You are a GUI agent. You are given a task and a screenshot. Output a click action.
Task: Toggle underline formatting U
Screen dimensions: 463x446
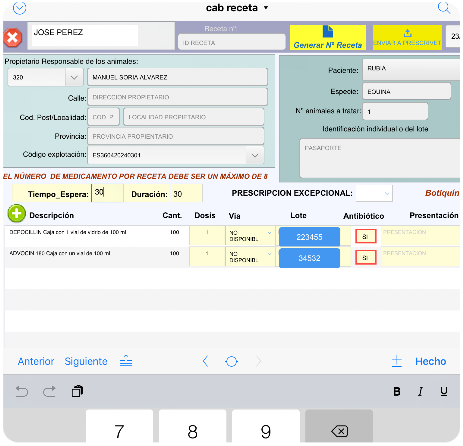tap(444, 391)
